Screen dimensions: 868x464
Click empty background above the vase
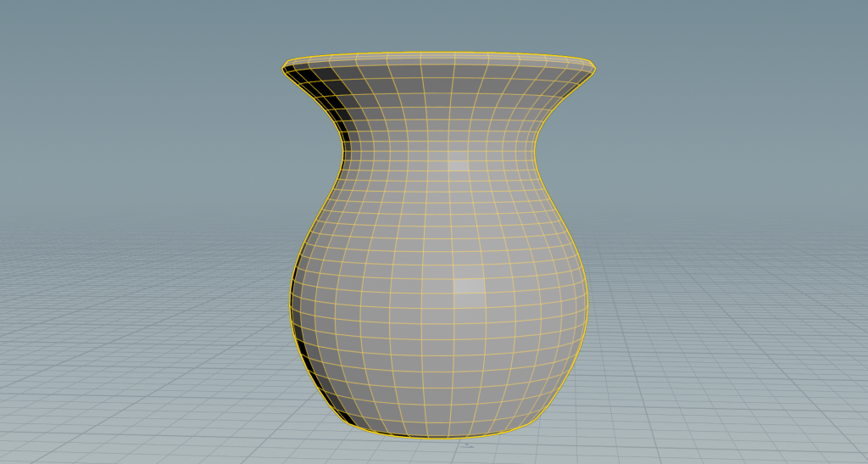438,24
